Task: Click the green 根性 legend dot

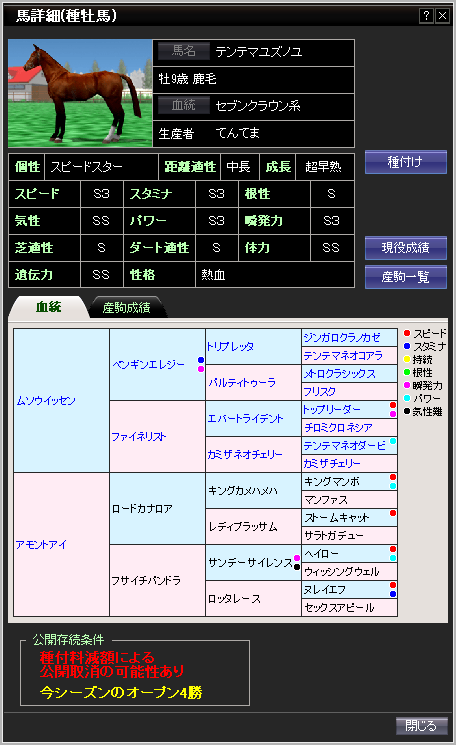Action: (407, 372)
